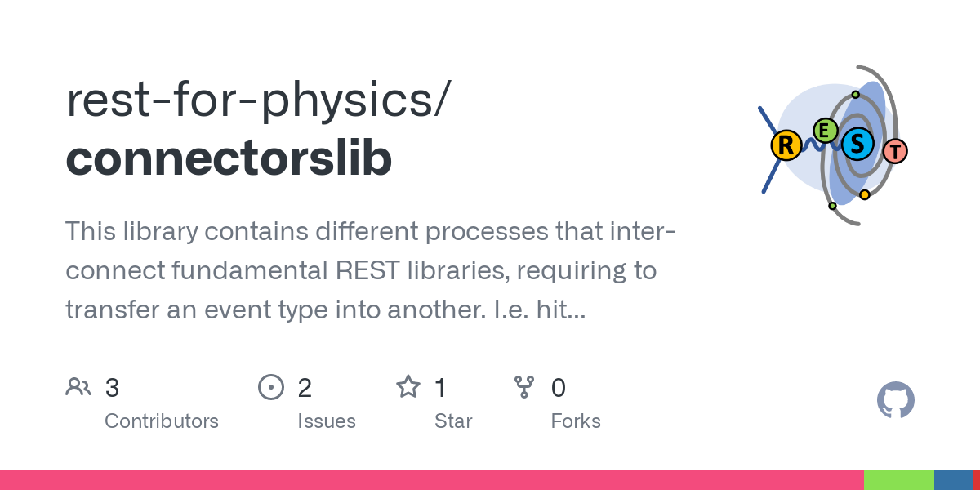Open the connectorslib repository title
This screenshot has height=490, width=980.
(x=229, y=158)
